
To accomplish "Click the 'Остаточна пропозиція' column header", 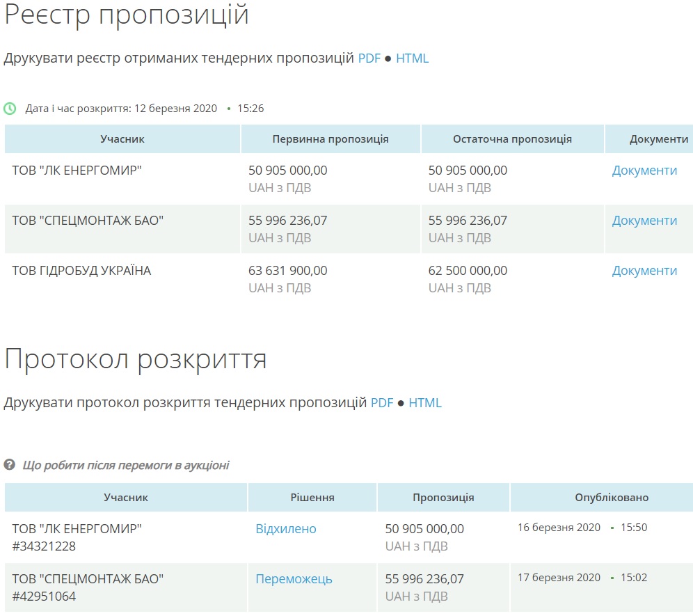I will (512, 139).
